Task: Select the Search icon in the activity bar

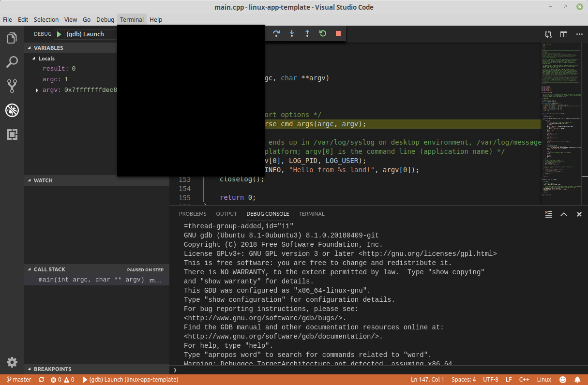Action: (x=12, y=62)
